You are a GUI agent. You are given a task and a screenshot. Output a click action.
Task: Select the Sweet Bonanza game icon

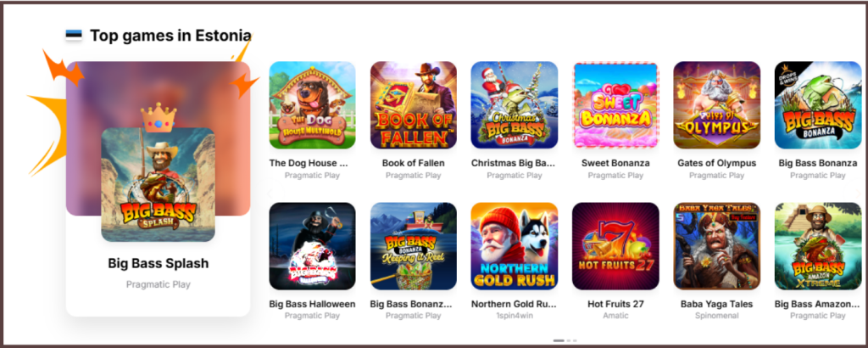coord(615,104)
